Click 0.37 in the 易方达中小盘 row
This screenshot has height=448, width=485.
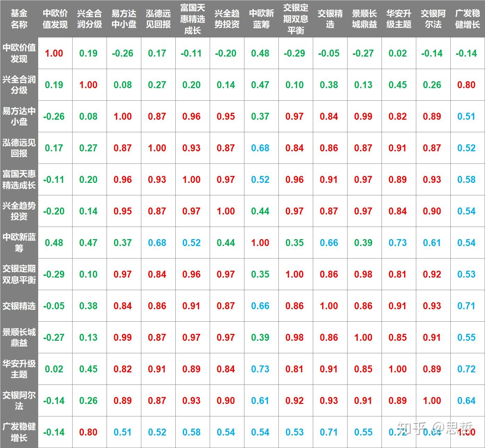point(260,117)
